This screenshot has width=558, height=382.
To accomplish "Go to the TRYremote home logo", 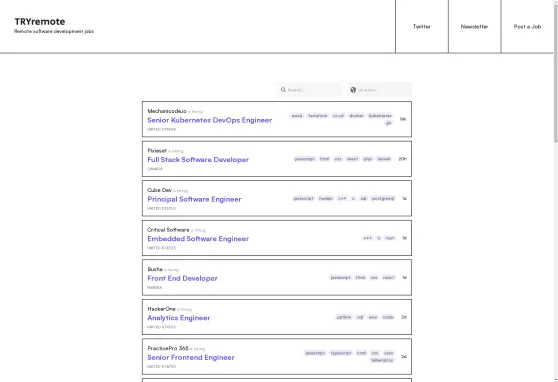I will click(40, 22).
